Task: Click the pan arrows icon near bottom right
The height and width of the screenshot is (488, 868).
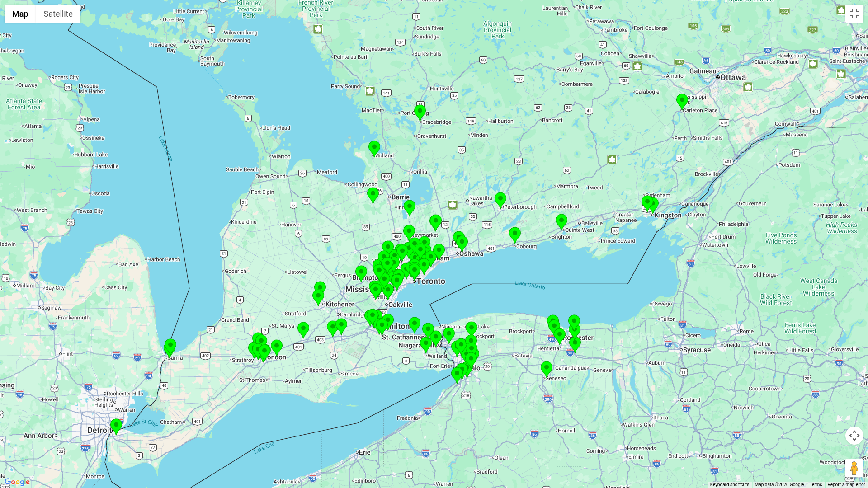Action: [854, 436]
